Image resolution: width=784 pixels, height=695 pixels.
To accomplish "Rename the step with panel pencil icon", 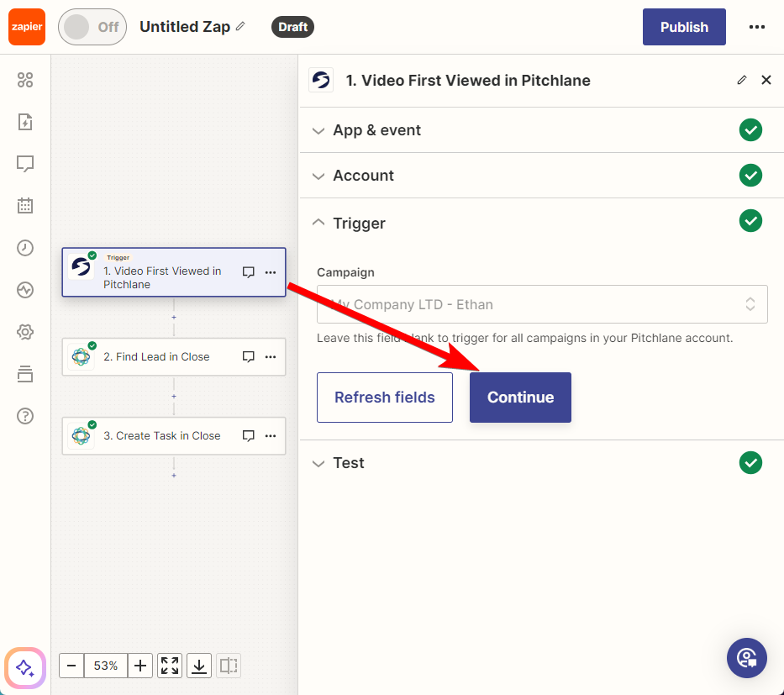I will [742, 80].
